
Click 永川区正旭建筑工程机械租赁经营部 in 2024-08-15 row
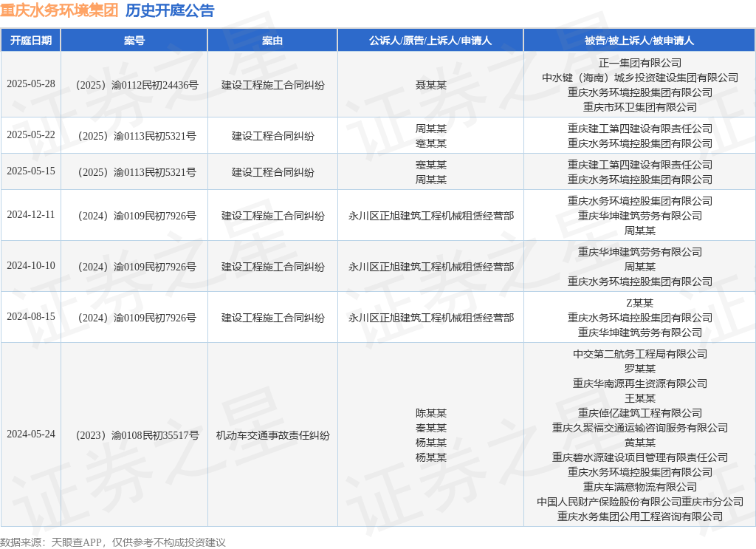point(431,318)
